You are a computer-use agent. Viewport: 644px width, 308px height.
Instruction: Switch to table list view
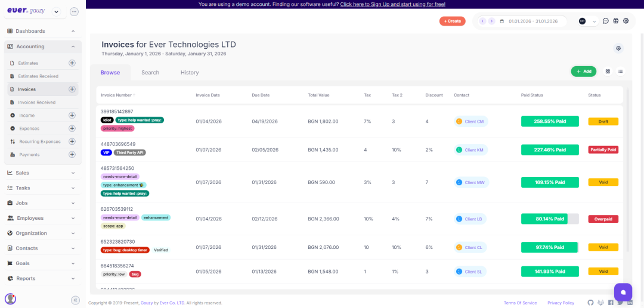[620, 71]
